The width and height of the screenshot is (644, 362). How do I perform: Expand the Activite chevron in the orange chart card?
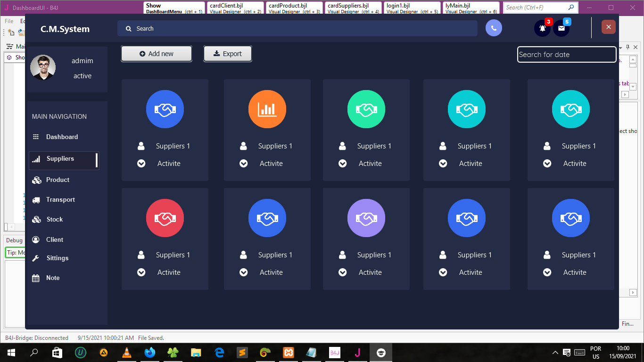click(243, 164)
